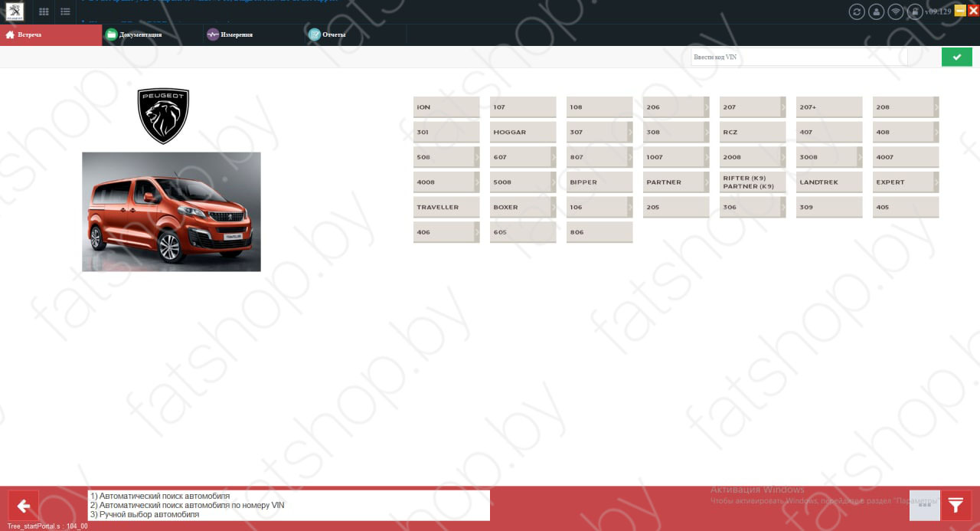
Task: Select the 807 model
Action: pyautogui.click(x=599, y=157)
